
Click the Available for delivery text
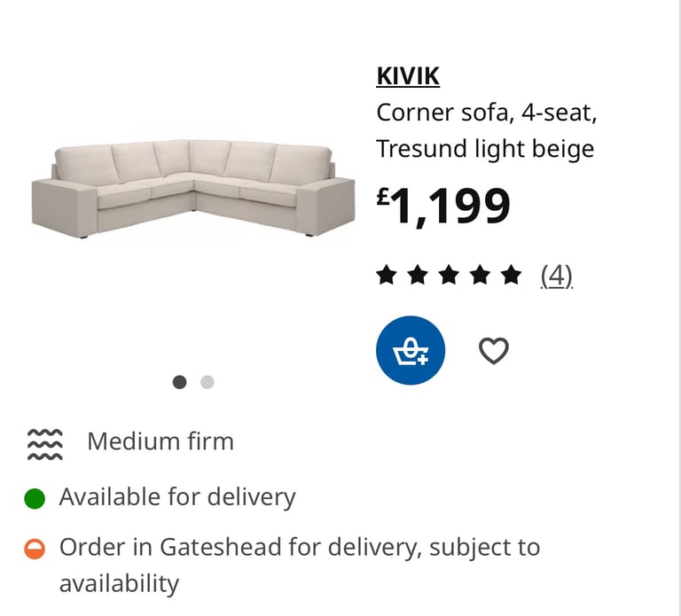177,497
